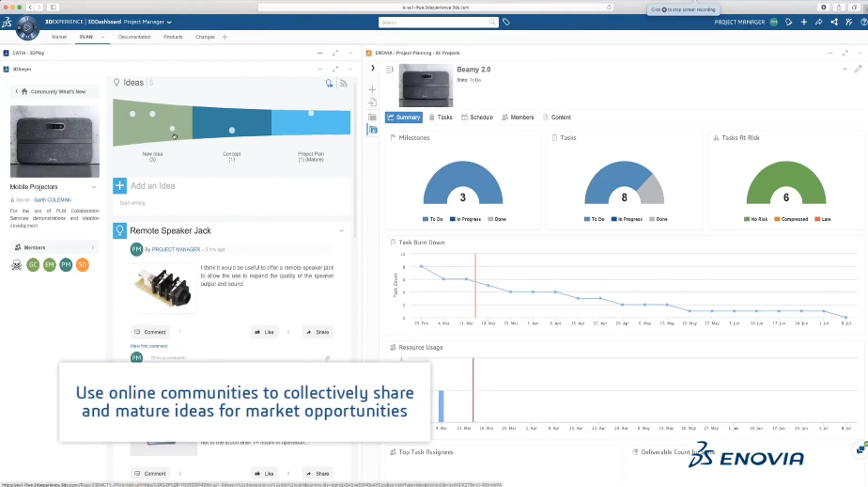Click the PM user avatar in top bar
Image resolution: width=868 pixels, height=487 pixels.
tap(774, 23)
